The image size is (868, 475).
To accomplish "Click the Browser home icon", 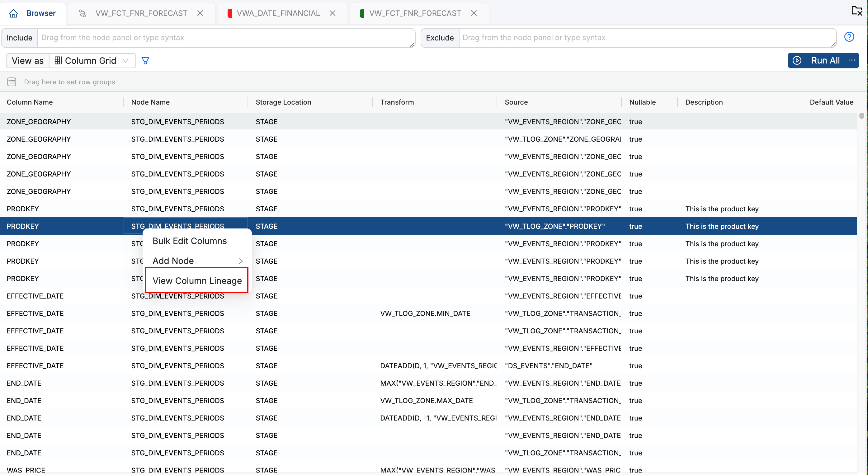I will [x=13, y=13].
